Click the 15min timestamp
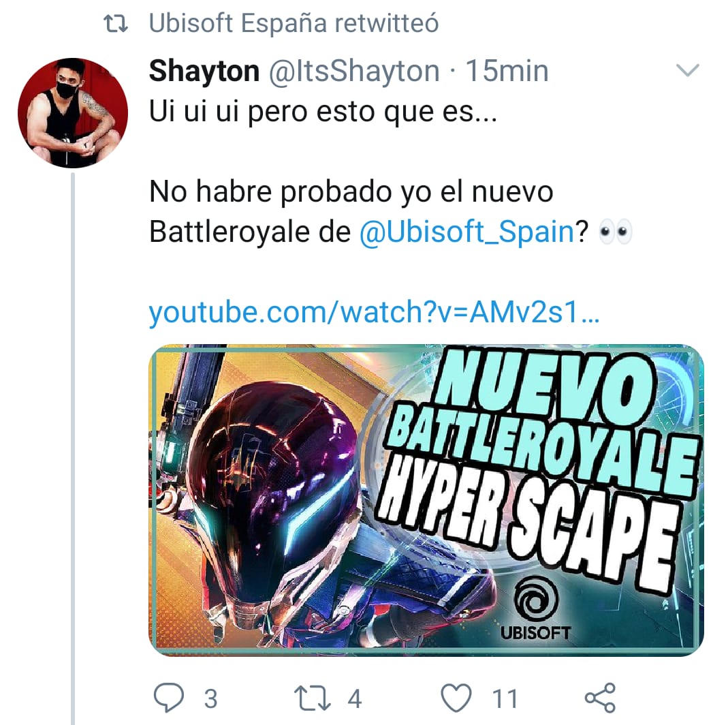Screen dimensions: 728x725 507,71
